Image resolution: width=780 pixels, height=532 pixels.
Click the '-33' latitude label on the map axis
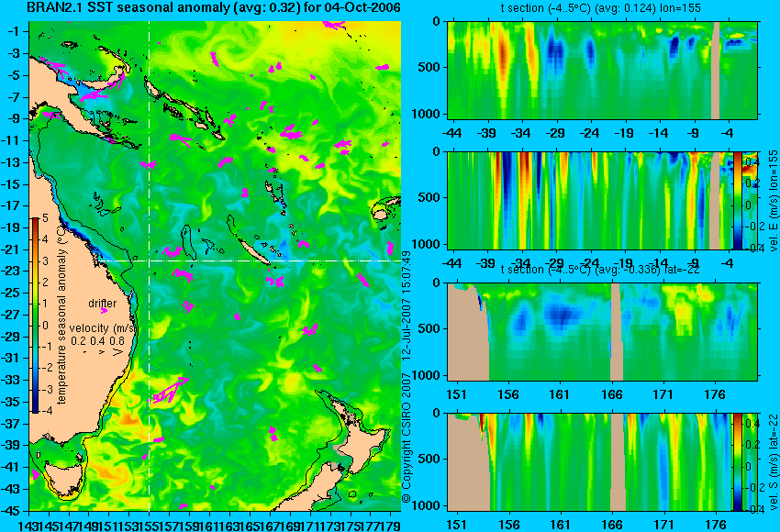pos(10,380)
